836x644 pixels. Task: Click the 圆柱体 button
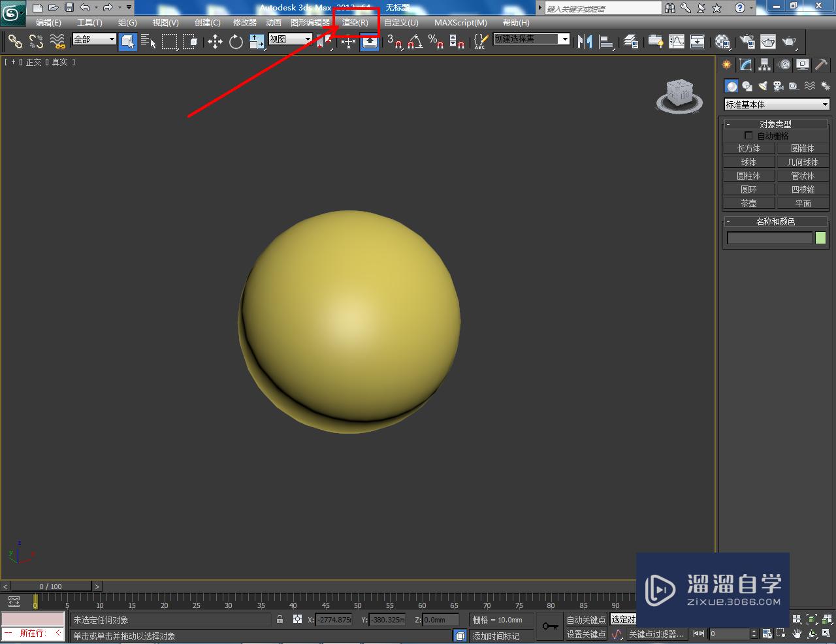coord(748,176)
